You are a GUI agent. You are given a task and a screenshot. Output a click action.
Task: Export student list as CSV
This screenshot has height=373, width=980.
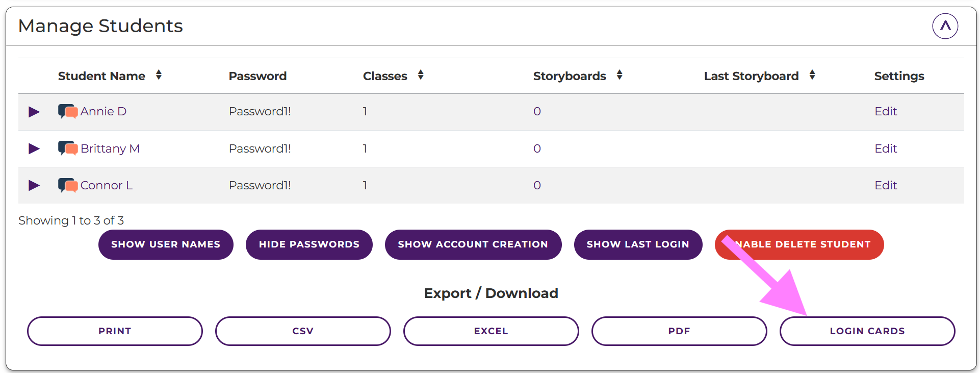pos(303,331)
